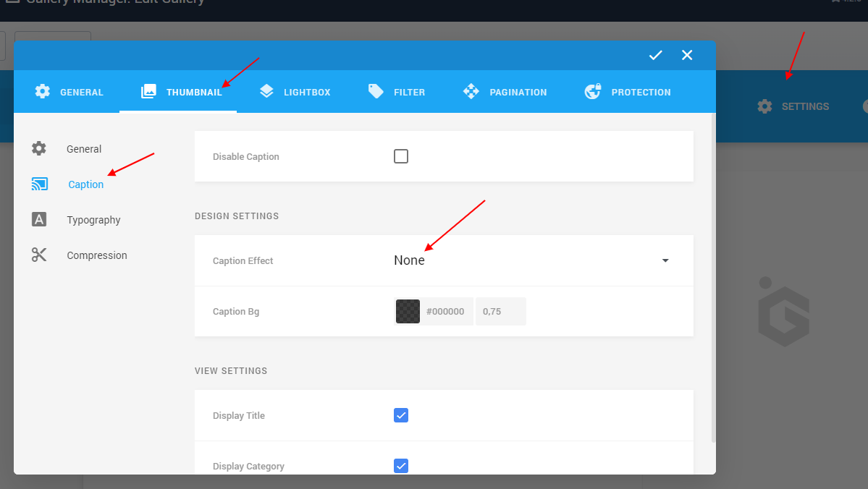The width and height of the screenshot is (868, 489).
Task: Click the Display Category label
Action: tap(248, 467)
